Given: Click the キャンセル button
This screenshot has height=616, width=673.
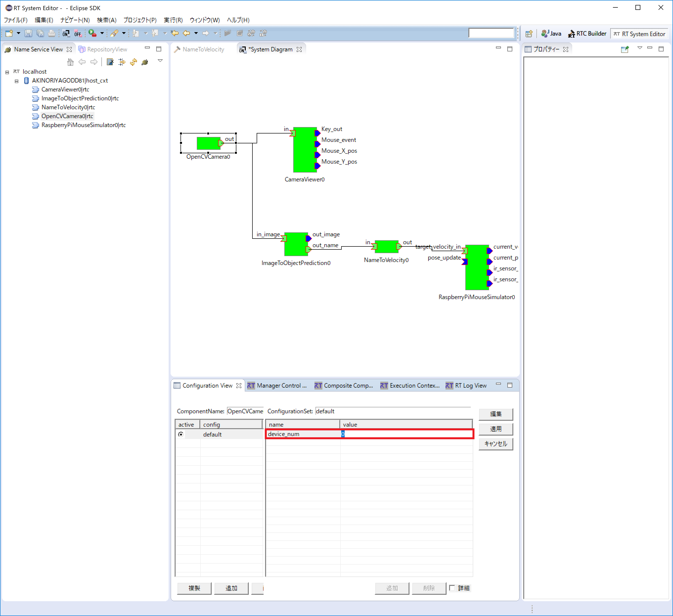Looking at the screenshot, I should pos(496,444).
